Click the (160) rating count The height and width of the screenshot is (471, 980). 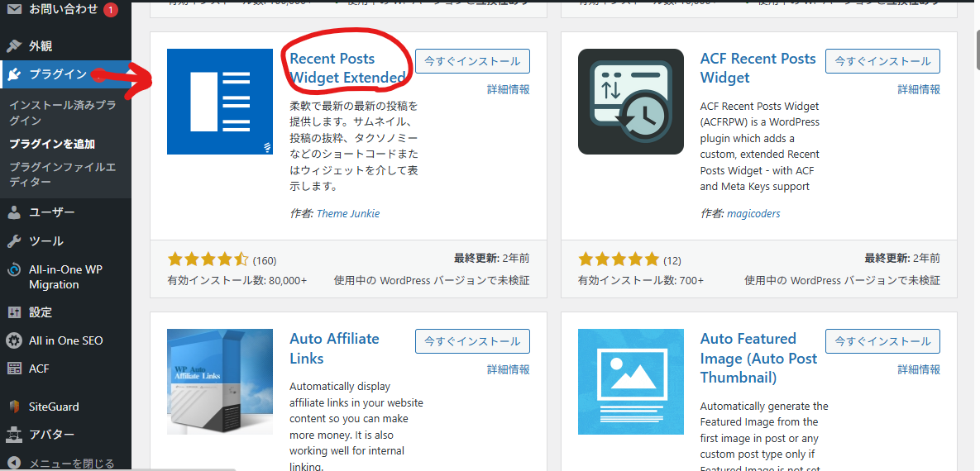pos(265,260)
